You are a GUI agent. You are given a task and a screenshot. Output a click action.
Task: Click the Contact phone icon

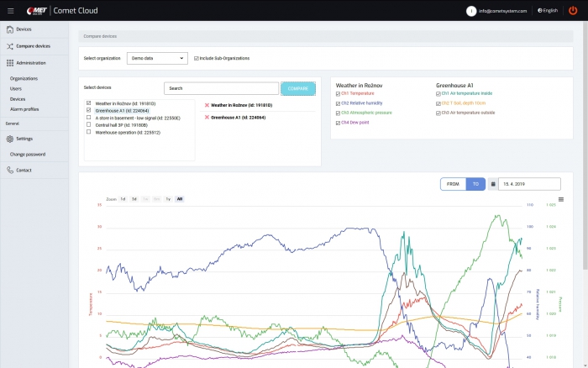tap(9, 170)
